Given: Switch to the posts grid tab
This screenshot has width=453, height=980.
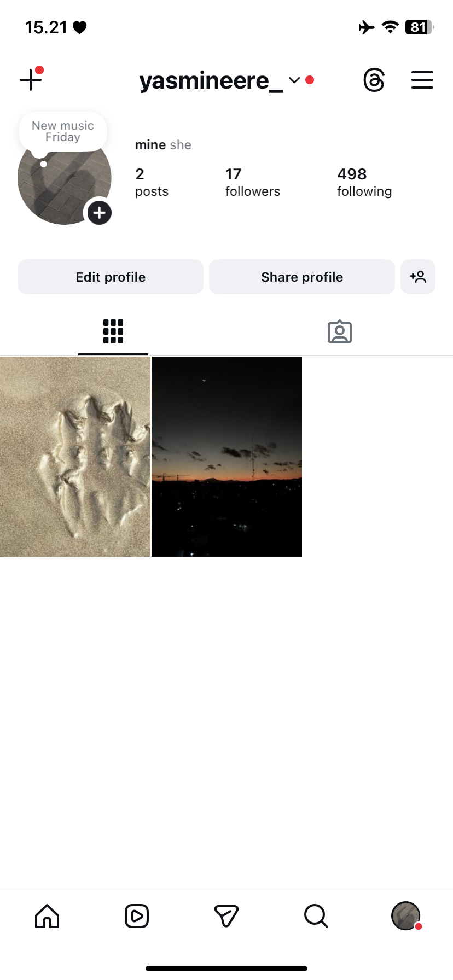Looking at the screenshot, I should tap(113, 331).
